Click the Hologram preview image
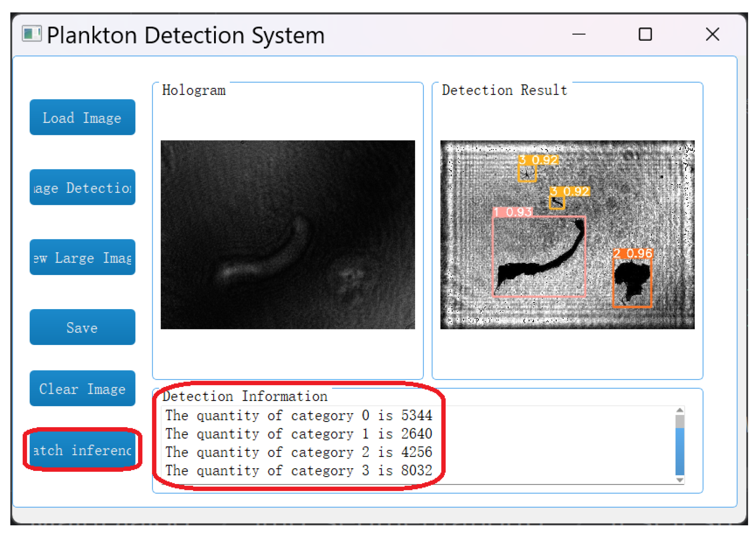The width and height of the screenshot is (756, 536). (x=288, y=235)
